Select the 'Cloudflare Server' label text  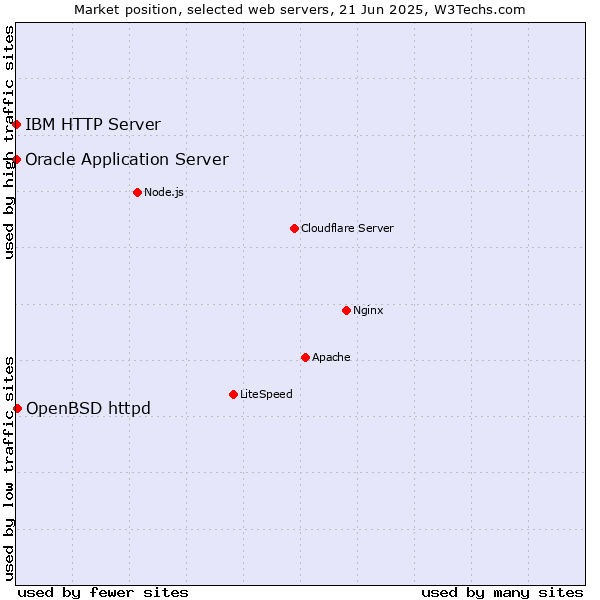pos(347,228)
